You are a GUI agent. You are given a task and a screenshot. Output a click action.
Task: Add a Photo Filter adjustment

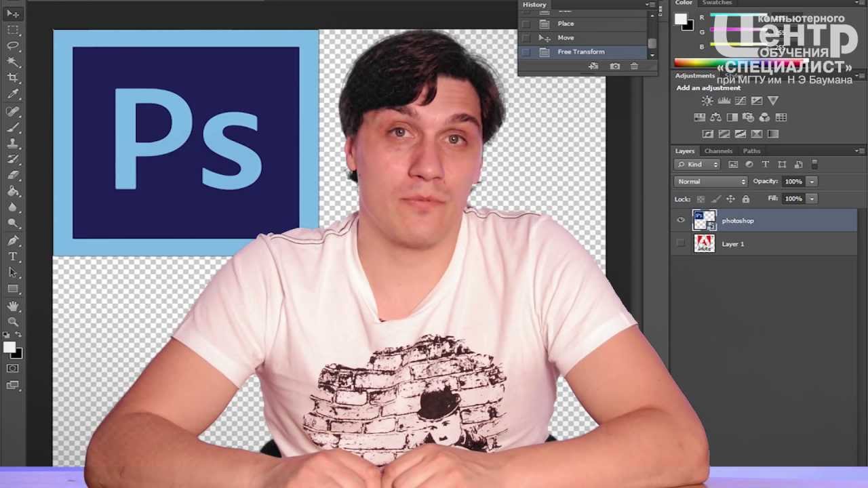pos(748,117)
